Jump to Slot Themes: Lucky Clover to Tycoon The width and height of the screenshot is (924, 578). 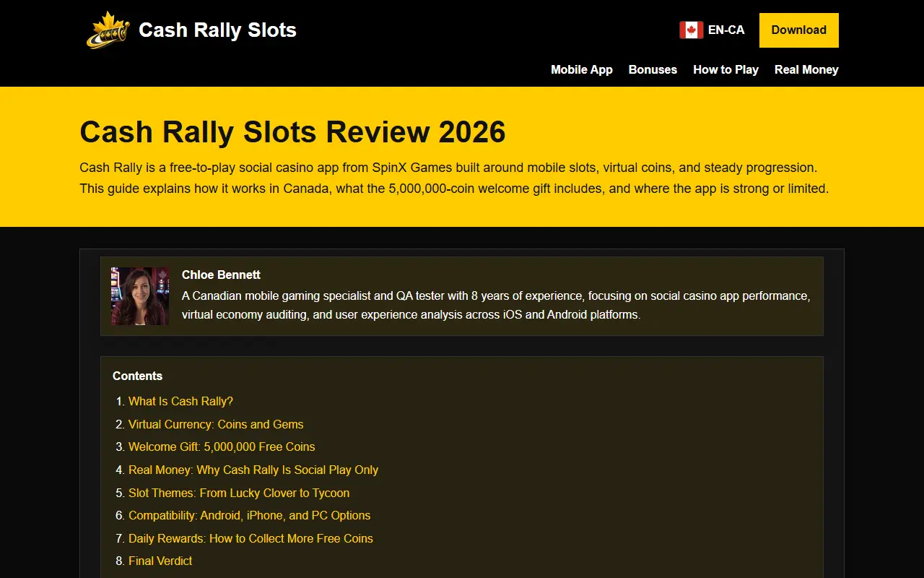pyautogui.click(x=239, y=493)
